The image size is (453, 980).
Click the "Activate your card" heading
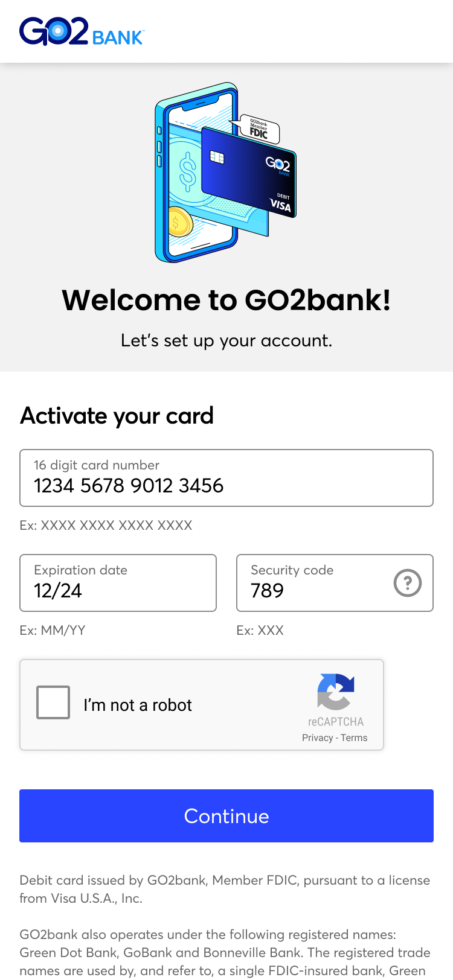coord(117,416)
